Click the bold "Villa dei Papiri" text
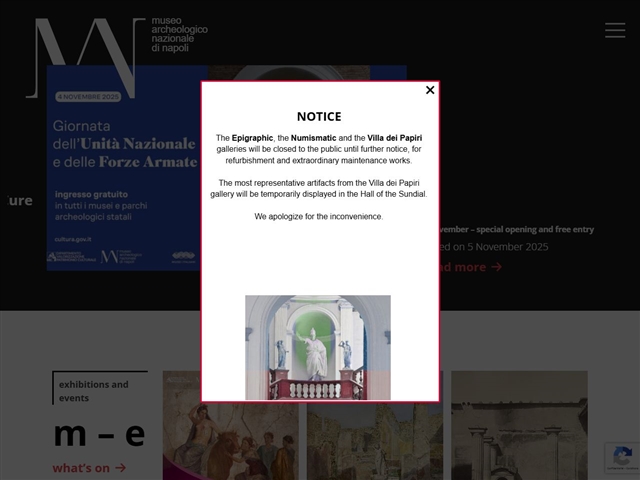 (396, 137)
